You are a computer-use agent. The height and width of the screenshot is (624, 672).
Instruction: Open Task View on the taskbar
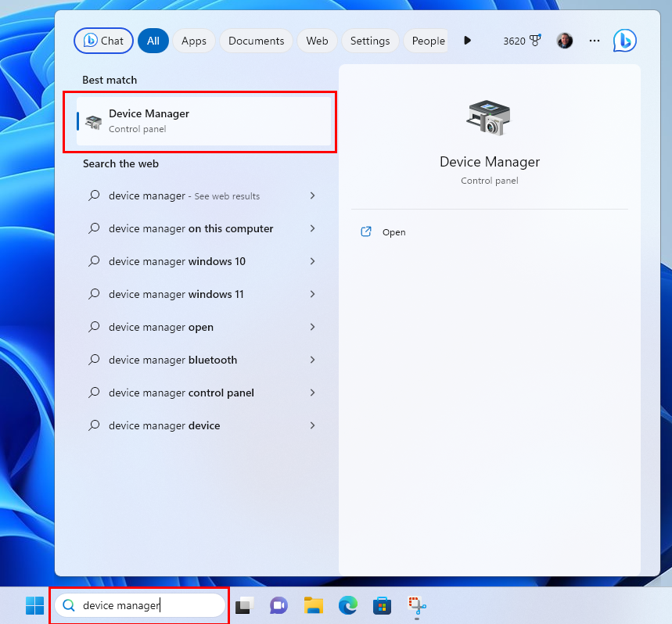point(244,605)
